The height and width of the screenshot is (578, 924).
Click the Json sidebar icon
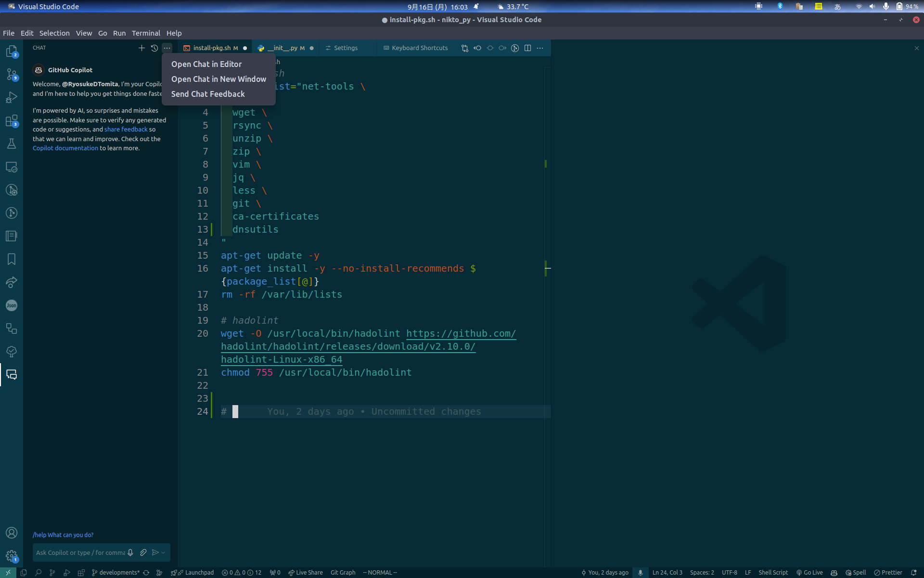point(11,305)
